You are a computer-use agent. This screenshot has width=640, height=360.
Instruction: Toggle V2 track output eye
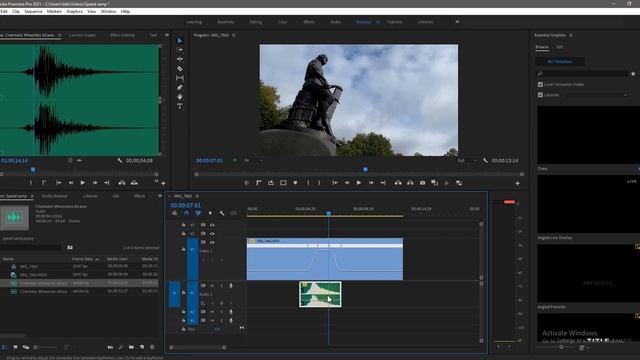(x=212, y=234)
